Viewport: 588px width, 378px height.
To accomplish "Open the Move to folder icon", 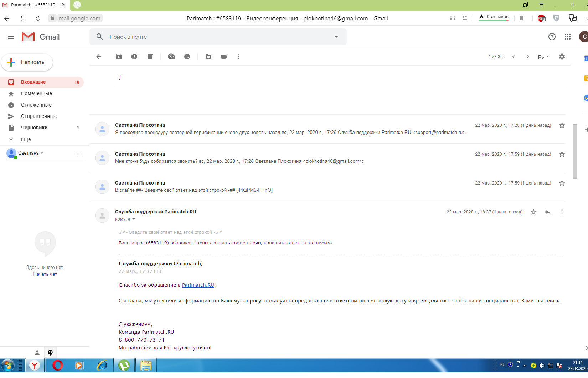I will tap(208, 57).
